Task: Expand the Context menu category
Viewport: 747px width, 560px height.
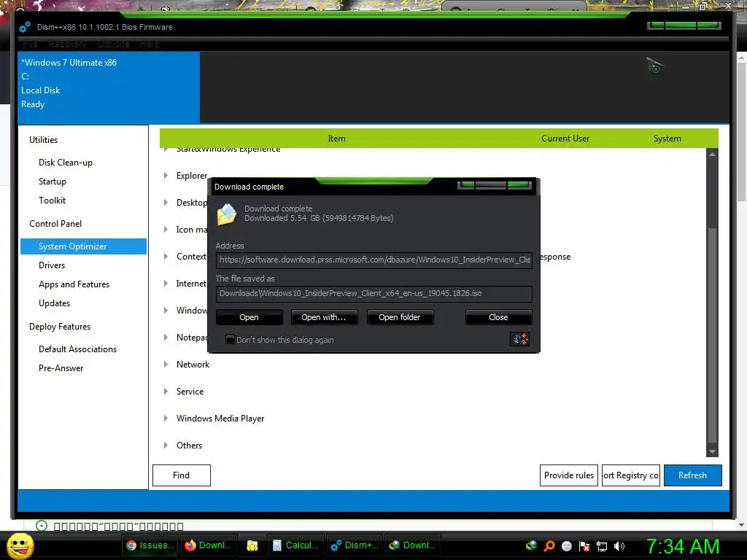Action: click(166, 256)
